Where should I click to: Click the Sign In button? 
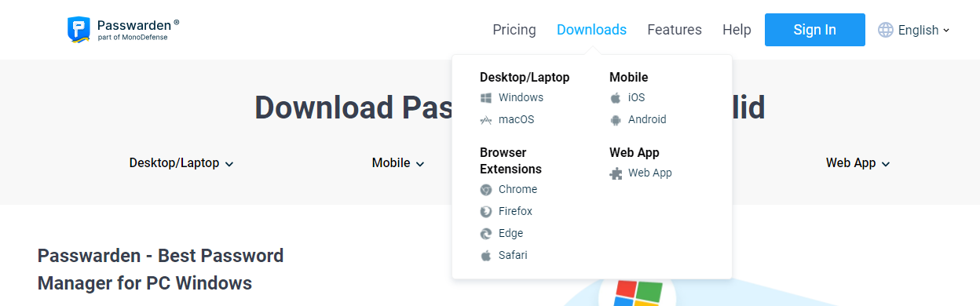[x=815, y=30]
